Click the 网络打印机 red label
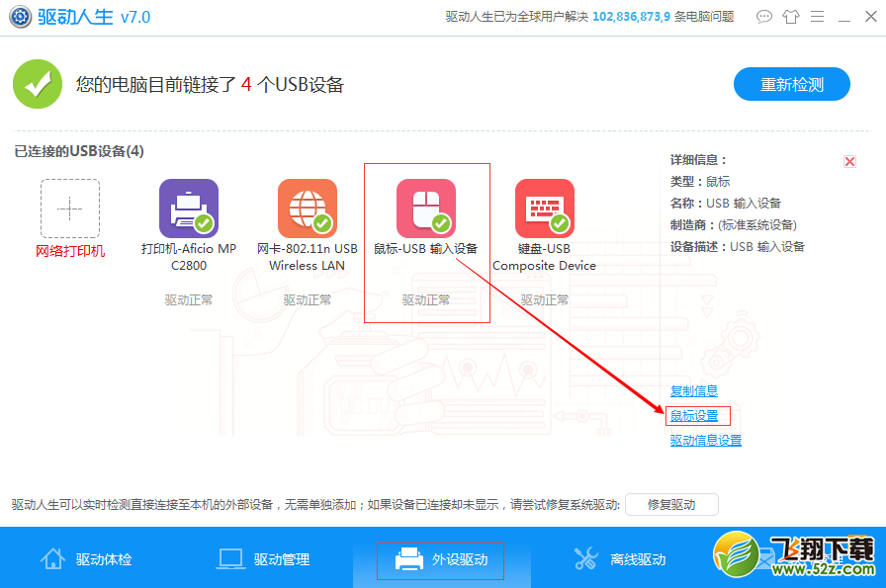Screen dimensions: 886x588 (x=70, y=251)
